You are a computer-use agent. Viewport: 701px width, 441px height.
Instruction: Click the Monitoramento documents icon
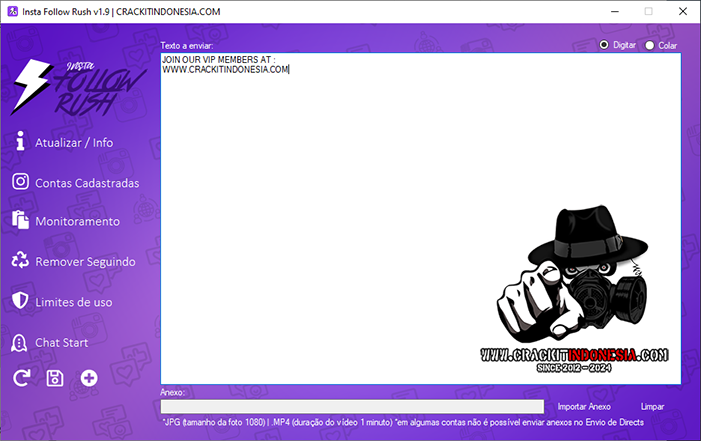tap(20, 221)
